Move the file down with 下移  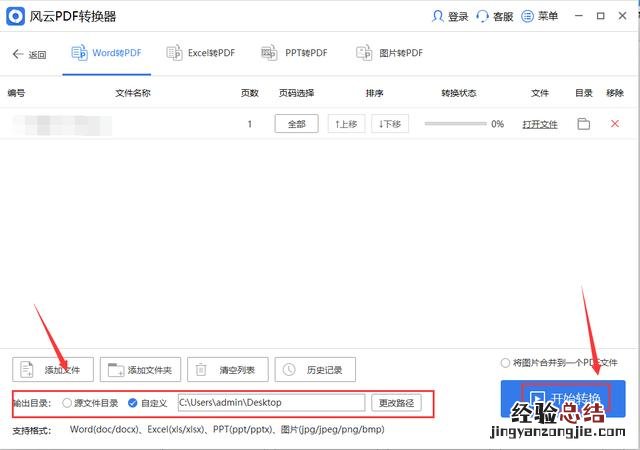click(x=390, y=124)
